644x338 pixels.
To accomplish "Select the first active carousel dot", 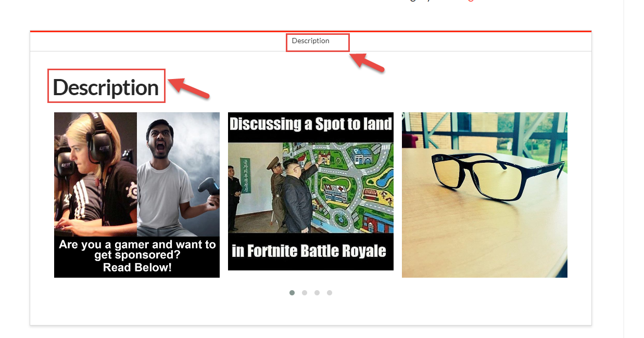I will point(292,293).
